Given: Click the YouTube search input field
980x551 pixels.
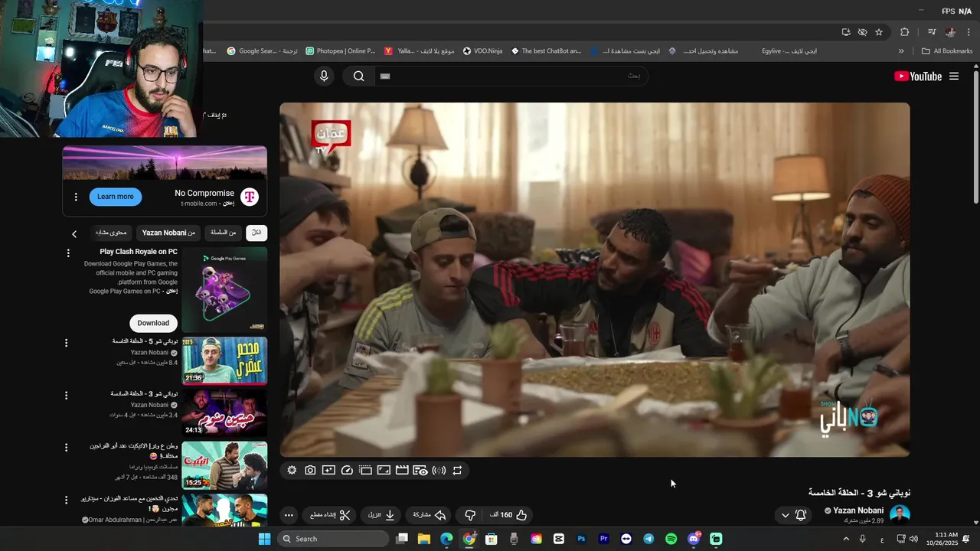Looking at the screenshot, I should (510, 76).
